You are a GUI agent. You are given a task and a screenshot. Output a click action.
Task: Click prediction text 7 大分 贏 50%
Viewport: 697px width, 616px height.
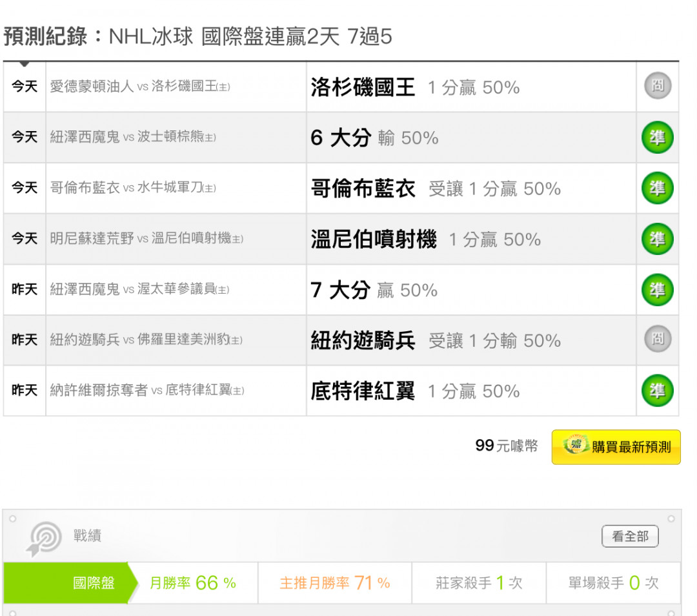[374, 290]
